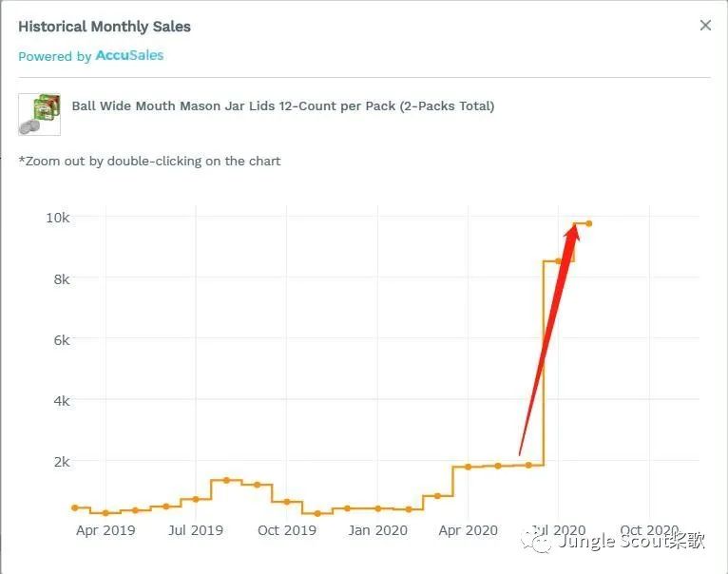Click the Ball Wide Mouth Mason Jar Lids title
This screenshot has height=574, width=728.
click(283, 106)
